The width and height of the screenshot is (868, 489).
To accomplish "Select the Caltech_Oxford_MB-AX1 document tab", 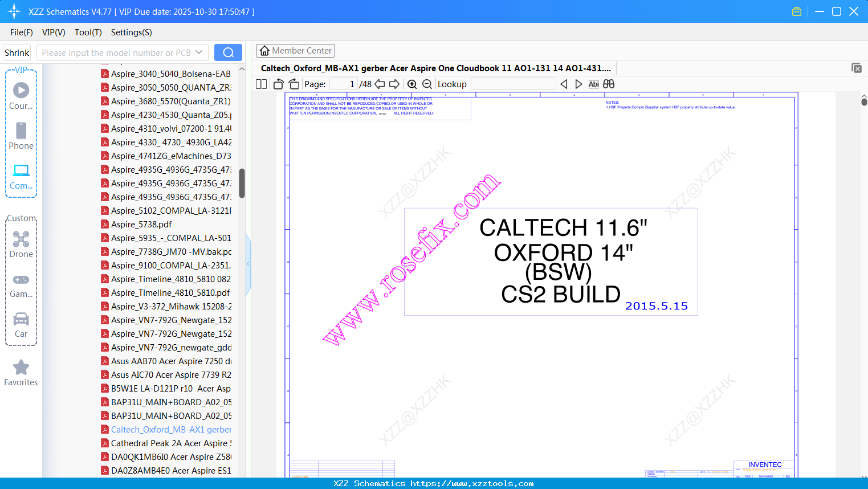I will (436, 68).
